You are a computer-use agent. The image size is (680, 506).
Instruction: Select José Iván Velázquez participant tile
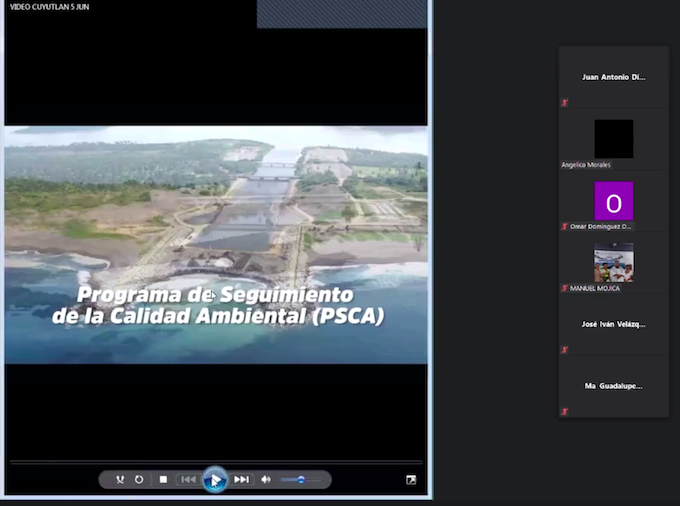613,325
